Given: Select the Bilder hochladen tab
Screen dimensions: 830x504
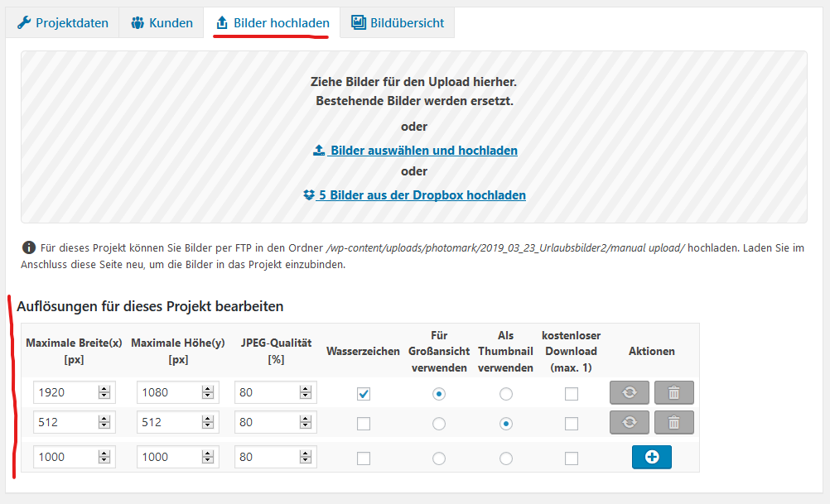Looking at the screenshot, I should (x=272, y=23).
